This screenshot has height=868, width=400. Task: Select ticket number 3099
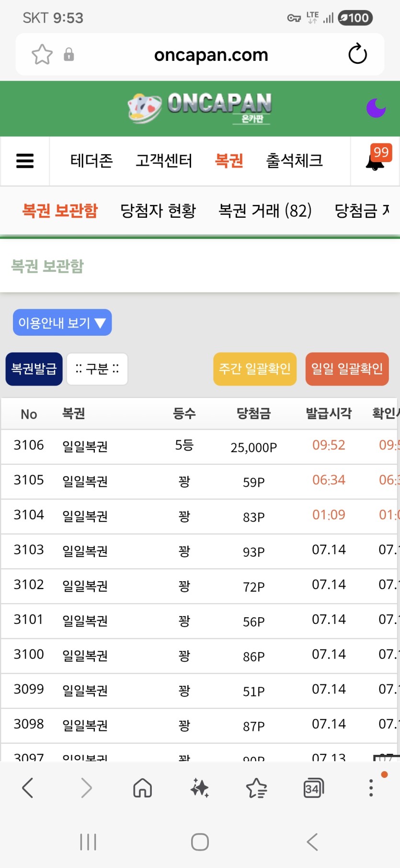point(29,690)
